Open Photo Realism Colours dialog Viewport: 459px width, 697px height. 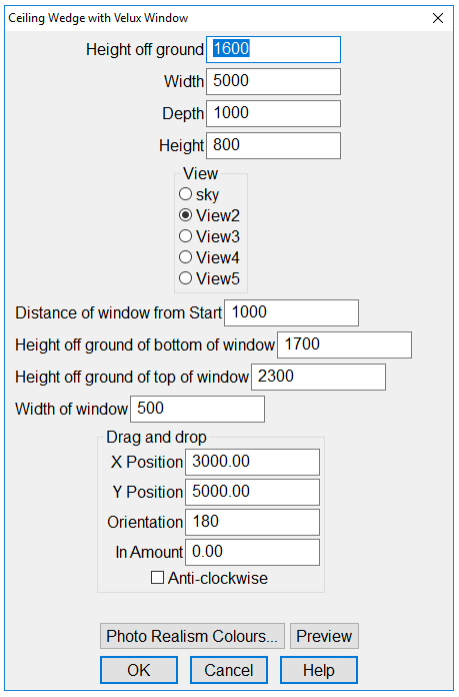point(192,636)
